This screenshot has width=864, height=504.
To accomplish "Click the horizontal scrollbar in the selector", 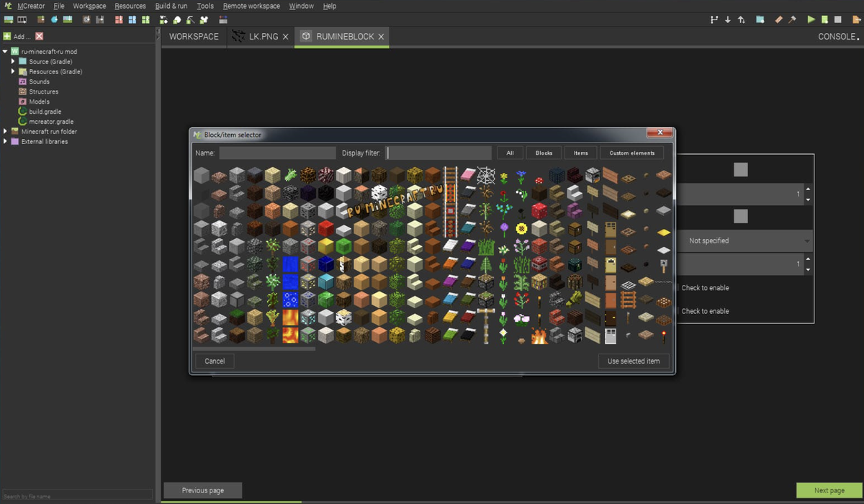I will pos(253,348).
